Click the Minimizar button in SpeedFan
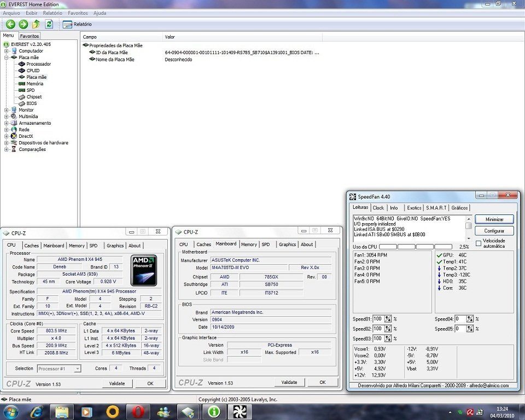The width and height of the screenshot is (525, 420). pos(494,219)
